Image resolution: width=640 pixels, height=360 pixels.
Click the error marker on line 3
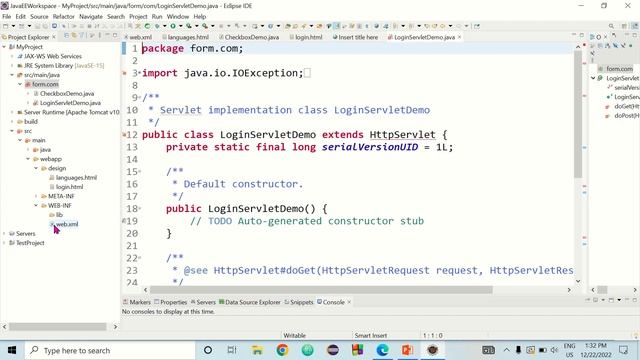click(x=125, y=73)
